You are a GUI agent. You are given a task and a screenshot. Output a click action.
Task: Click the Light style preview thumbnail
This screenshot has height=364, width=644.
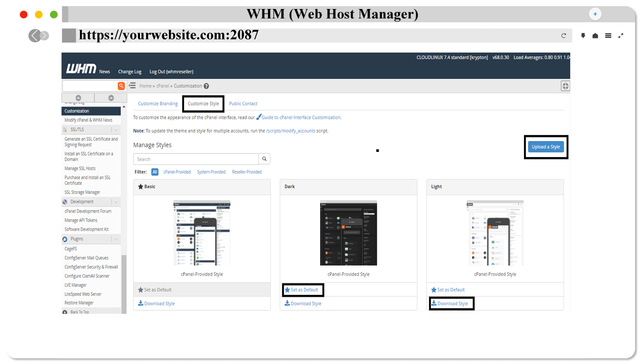click(x=495, y=232)
